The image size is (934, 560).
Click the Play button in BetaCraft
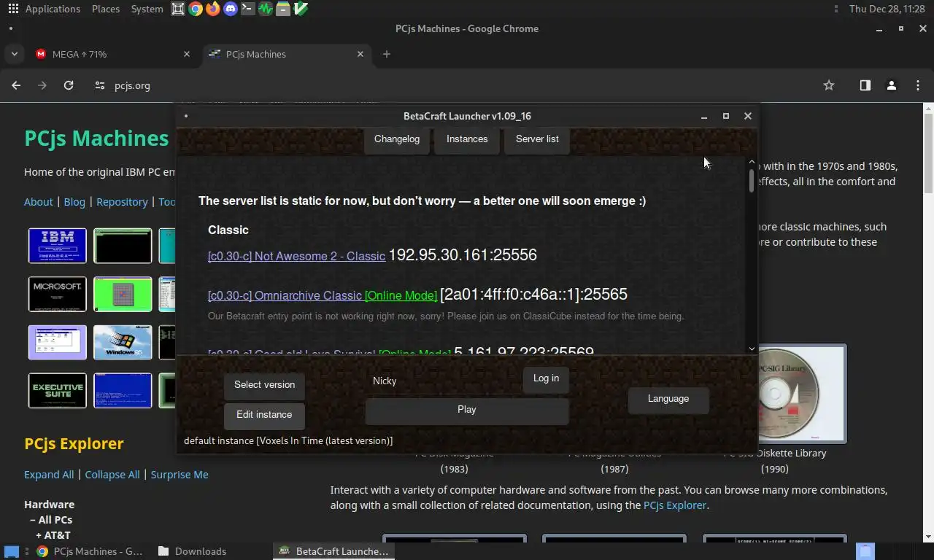(x=467, y=410)
